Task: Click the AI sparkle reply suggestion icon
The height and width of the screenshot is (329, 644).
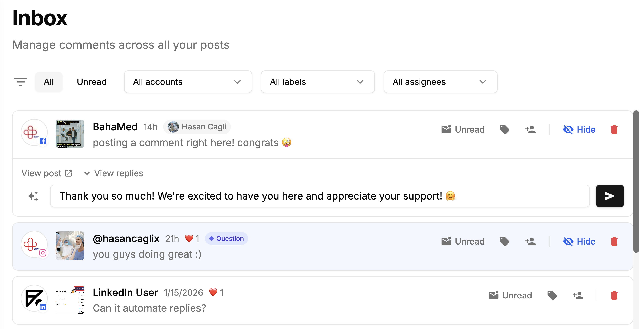Action: [x=33, y=196]
